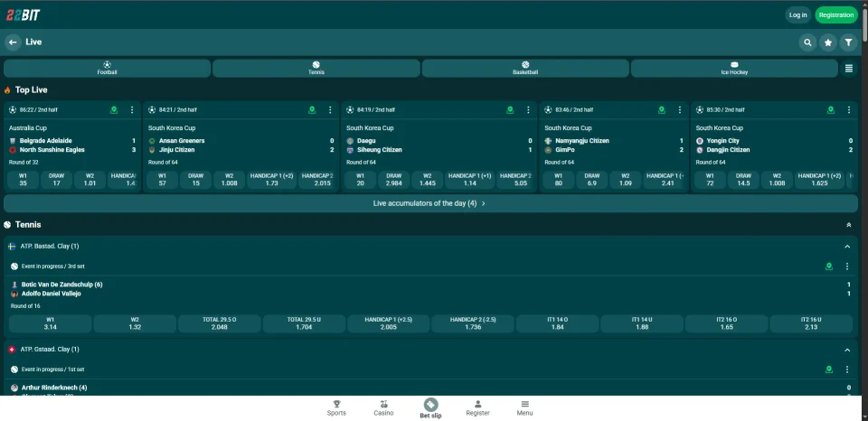Screen dimensions: 868x421
Task: Open live stream icon for Van De Zandschulp match
Action: coord(829,267)
